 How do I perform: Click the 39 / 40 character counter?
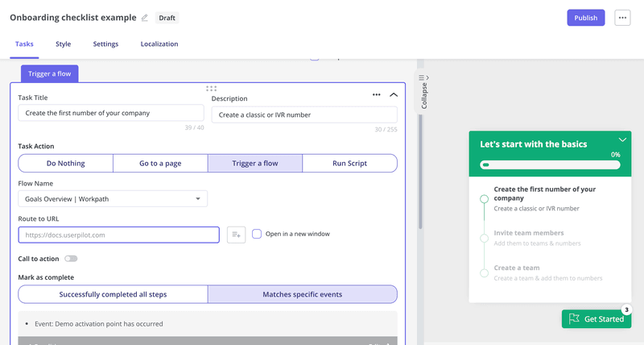pos(194,127)
